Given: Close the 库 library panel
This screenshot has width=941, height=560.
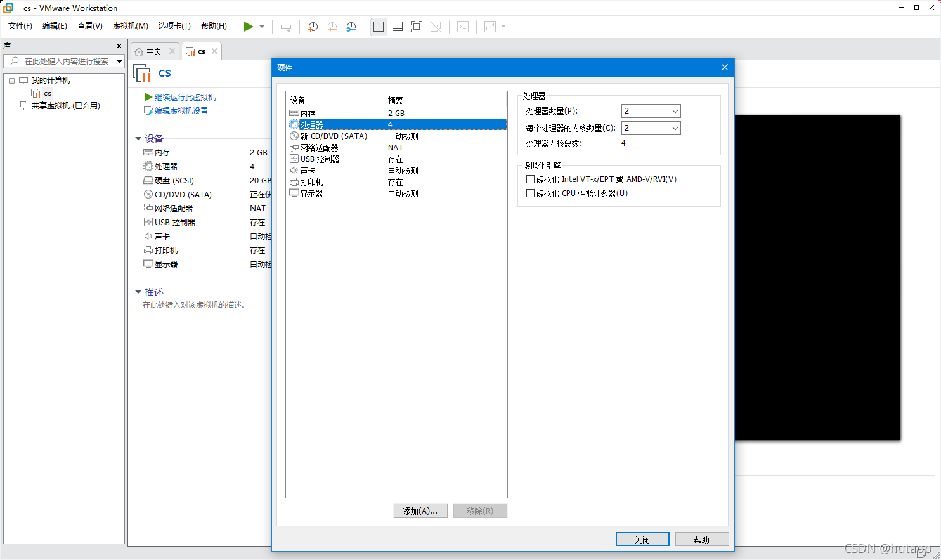Looking at the screenshot, I should click(x=119, y=46).
